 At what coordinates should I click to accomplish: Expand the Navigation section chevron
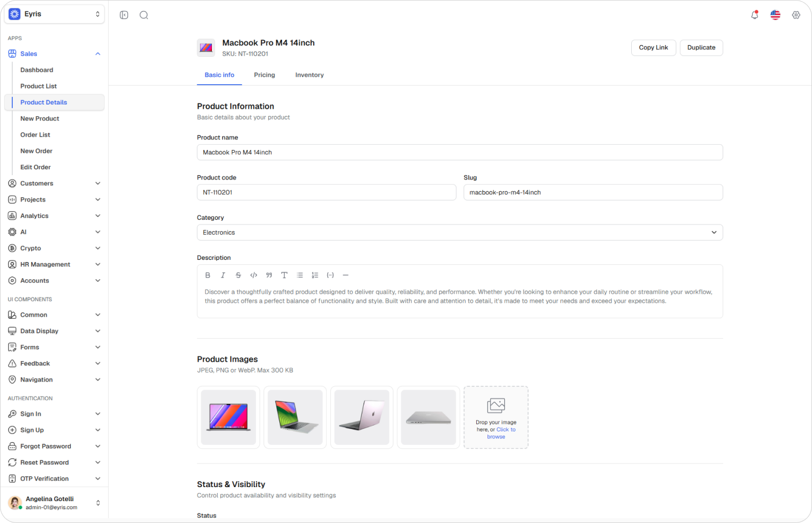click(98, 379)
